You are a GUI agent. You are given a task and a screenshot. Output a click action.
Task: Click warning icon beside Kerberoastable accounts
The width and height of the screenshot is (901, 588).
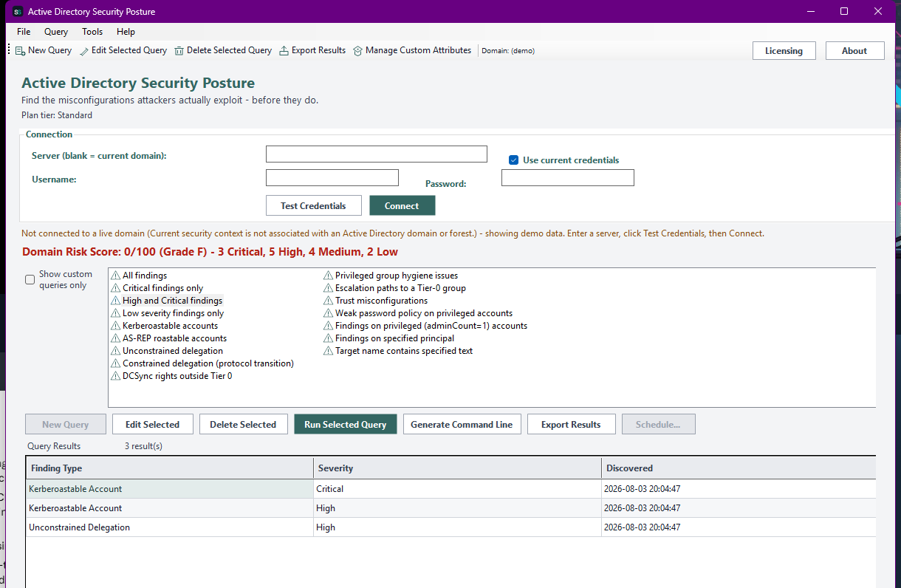tap(116, 326)
